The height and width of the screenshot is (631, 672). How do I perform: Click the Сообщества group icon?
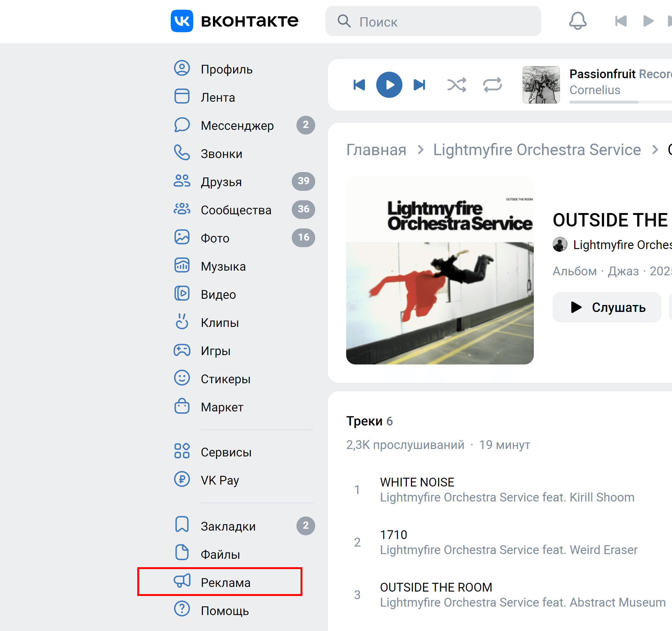(x=182, y=209)
